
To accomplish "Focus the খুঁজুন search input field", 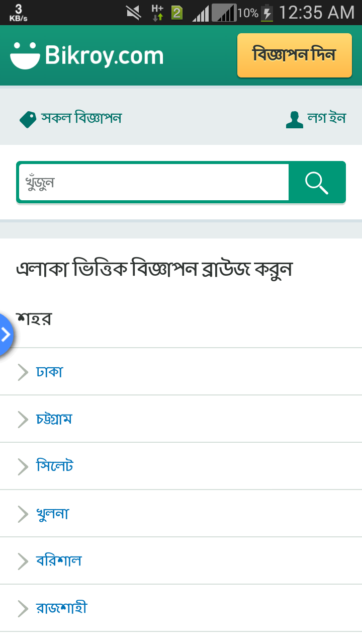I will point(153,182).
